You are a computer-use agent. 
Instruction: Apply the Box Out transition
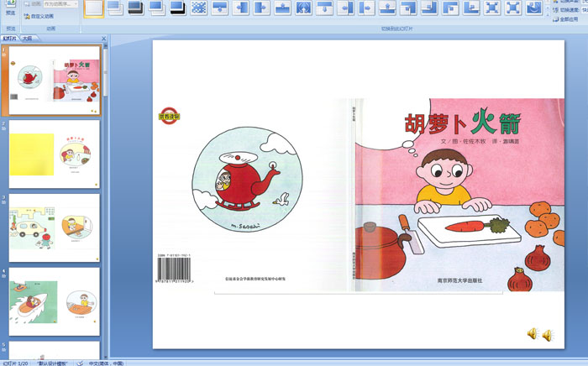(514, 8)
